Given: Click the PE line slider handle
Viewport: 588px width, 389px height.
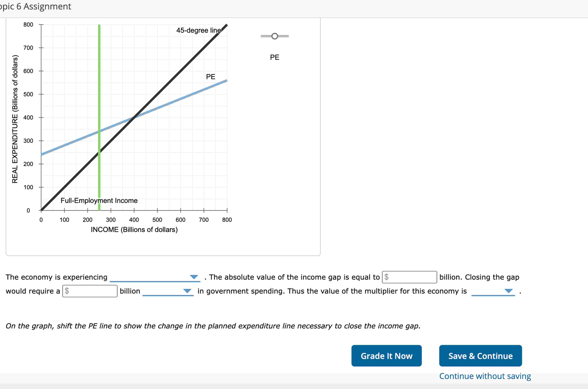Looking at the screenshot, I should point(275,36).
